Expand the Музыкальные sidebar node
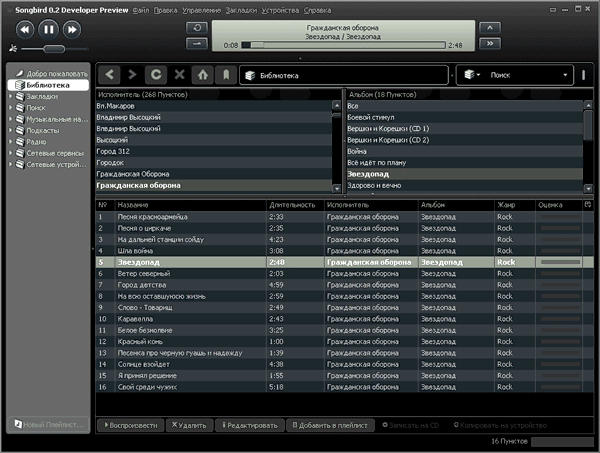This screenshot has height=453, width=600. (x=11, y=119)
